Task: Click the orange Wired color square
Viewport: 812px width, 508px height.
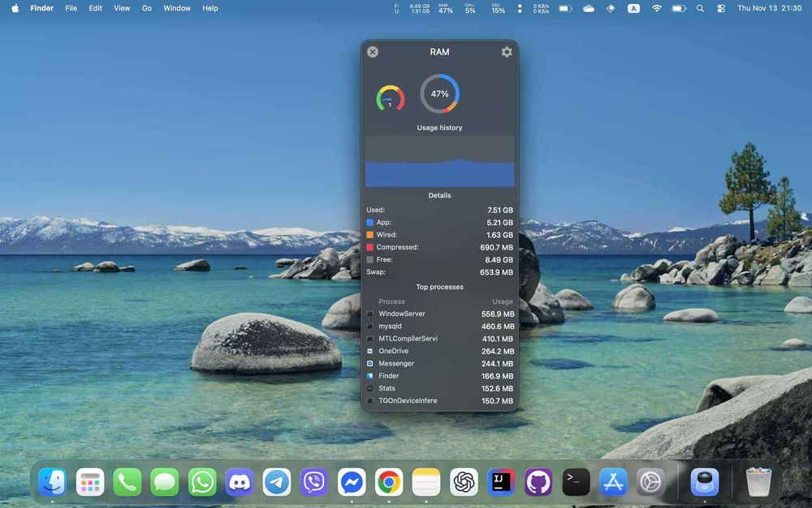Action: (369, 235)
